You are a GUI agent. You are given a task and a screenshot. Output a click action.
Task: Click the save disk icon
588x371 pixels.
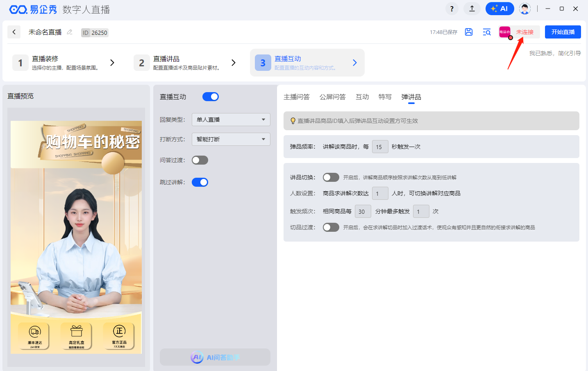pyautogui.click(x=469, y=32)
